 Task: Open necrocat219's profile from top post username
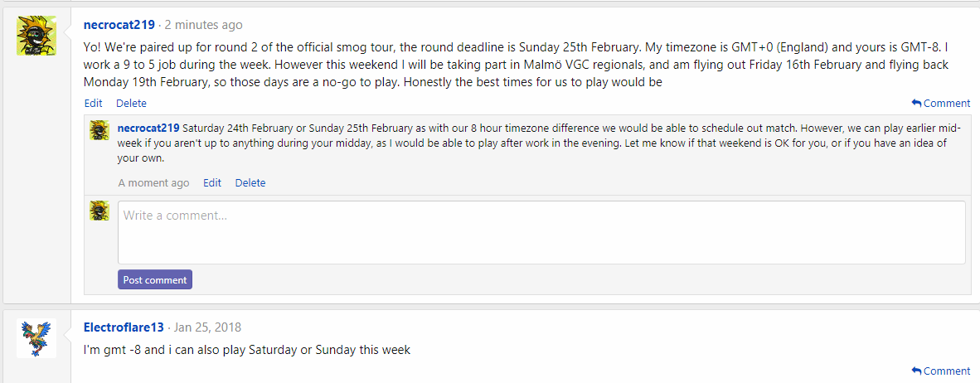(x=119, y=25)
